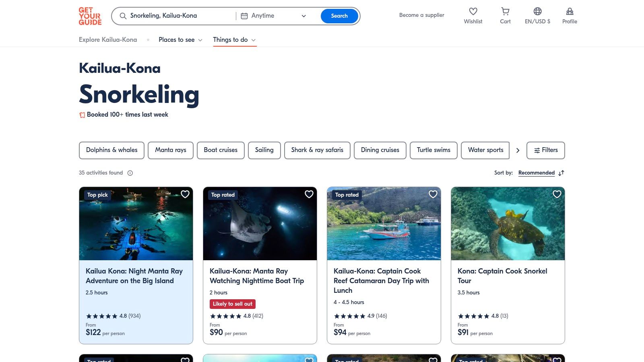
Task: Expand the Places to see menu
Action: point(180,40)
